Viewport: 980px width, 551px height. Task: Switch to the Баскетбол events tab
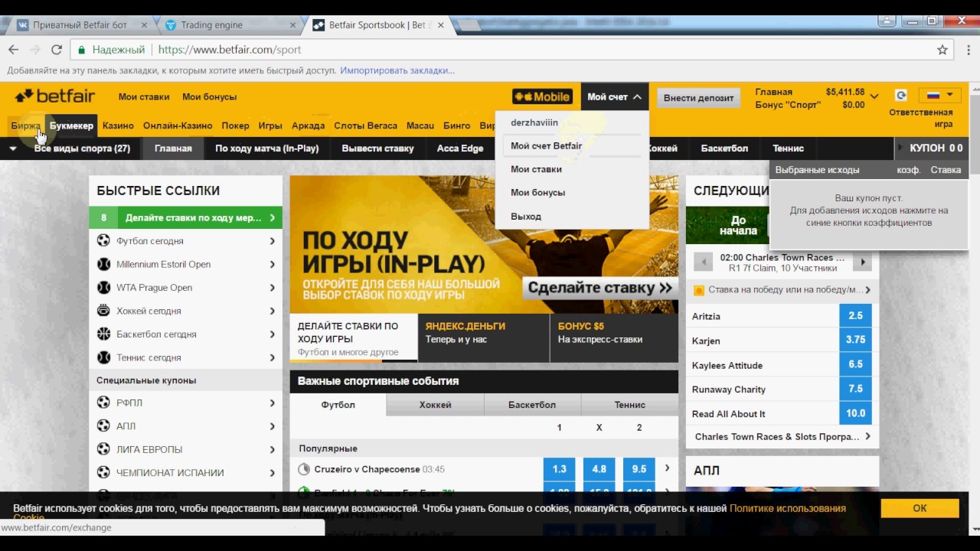[x=532, y=405]
